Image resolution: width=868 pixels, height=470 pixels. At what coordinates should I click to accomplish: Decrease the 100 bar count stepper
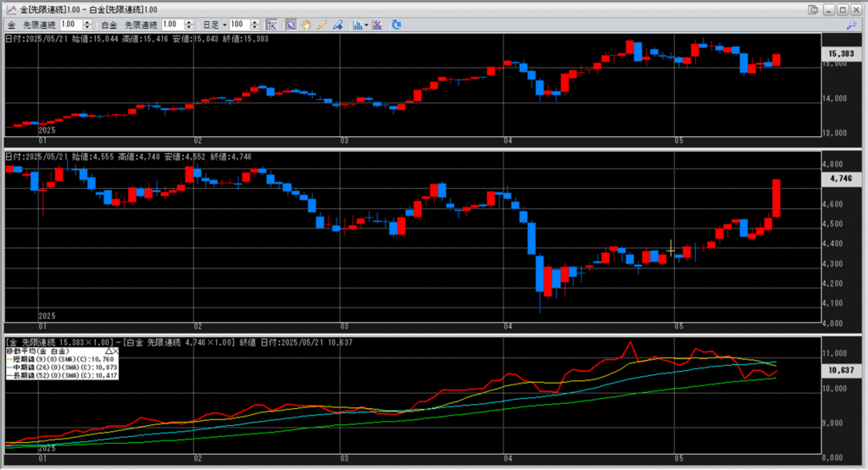pos(254,28)
